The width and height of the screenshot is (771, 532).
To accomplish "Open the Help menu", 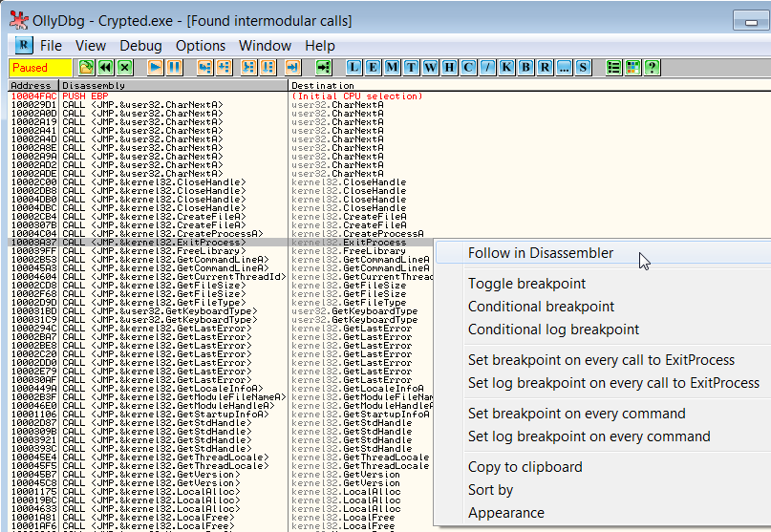I will [320, 46].
